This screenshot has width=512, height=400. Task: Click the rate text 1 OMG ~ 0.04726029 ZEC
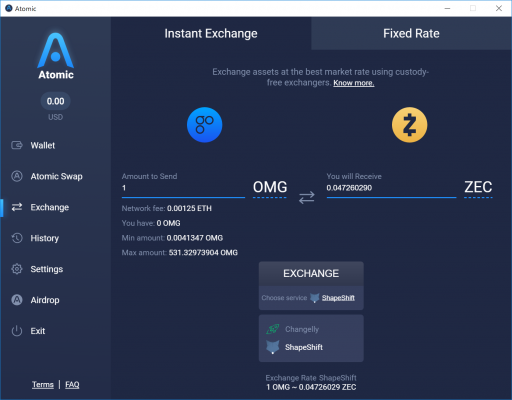pos(311,387)
